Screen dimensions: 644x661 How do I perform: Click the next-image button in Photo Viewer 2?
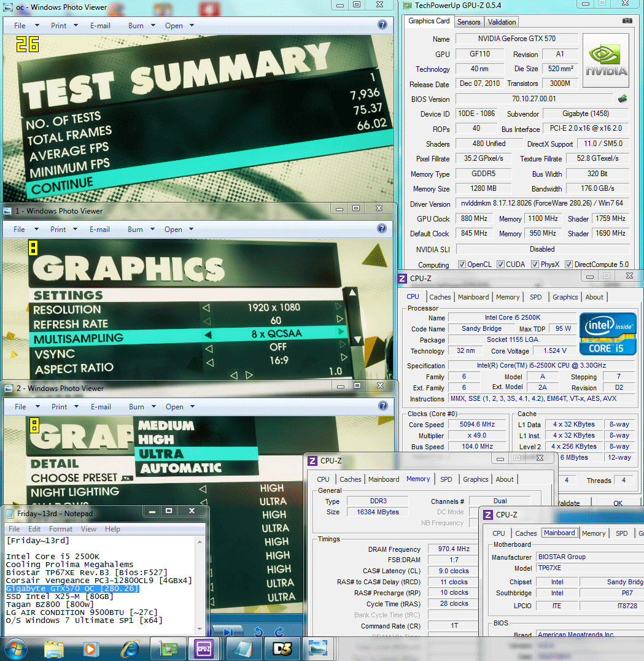pyautogui.click(x=228, y=632)
